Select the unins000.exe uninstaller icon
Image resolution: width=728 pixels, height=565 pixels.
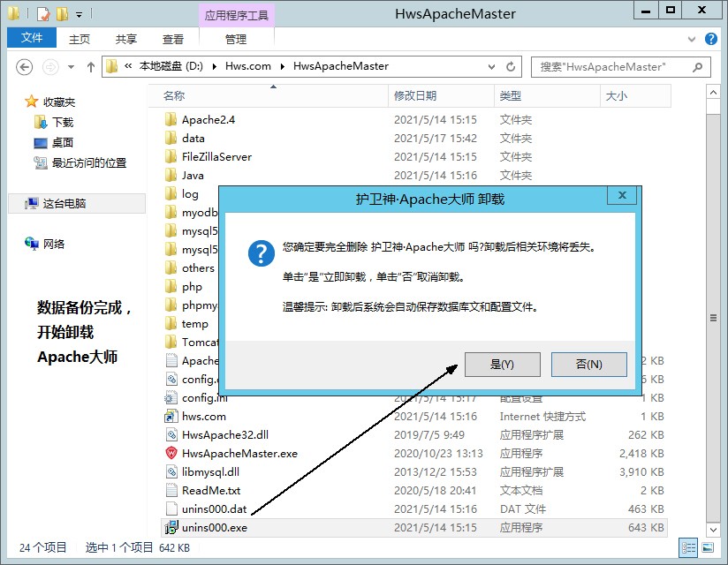(171, 528)
